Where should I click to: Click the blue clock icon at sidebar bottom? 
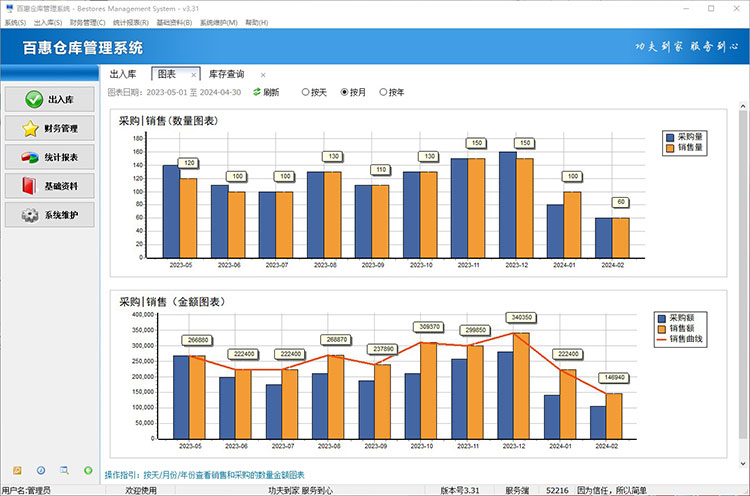coord(41,470)
